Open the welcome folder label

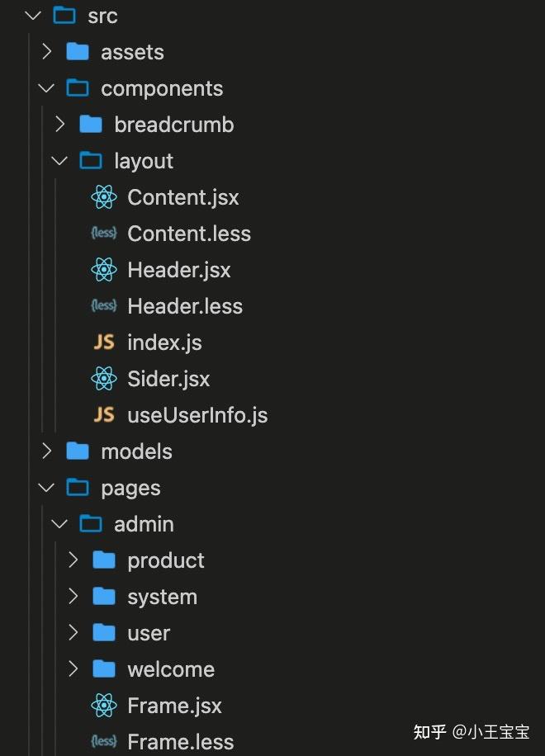pos(171,669)
